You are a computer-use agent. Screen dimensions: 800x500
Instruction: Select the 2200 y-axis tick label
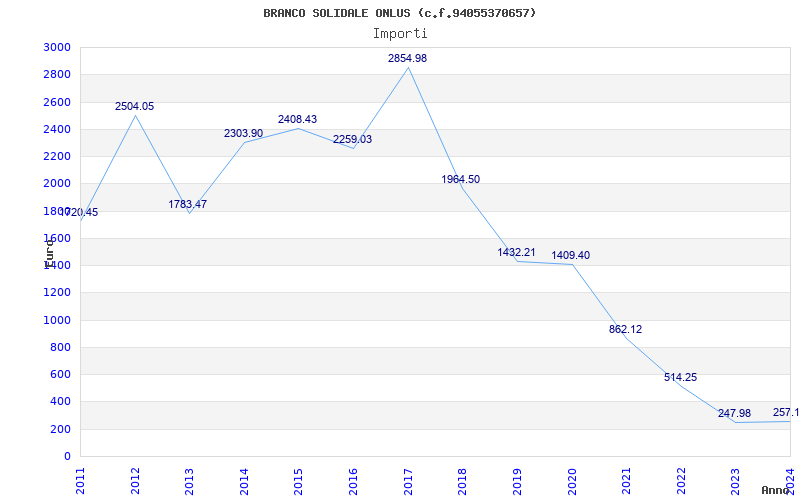click(x=57, y=156)
